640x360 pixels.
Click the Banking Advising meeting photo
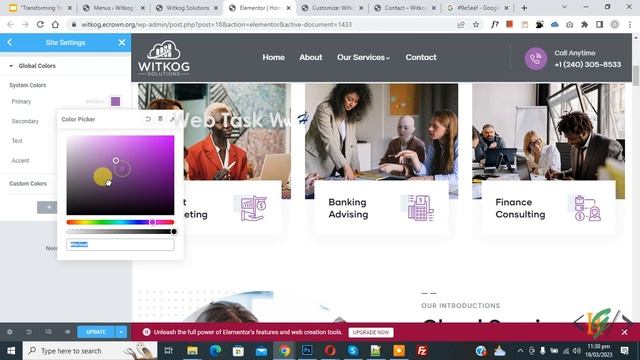381,133
